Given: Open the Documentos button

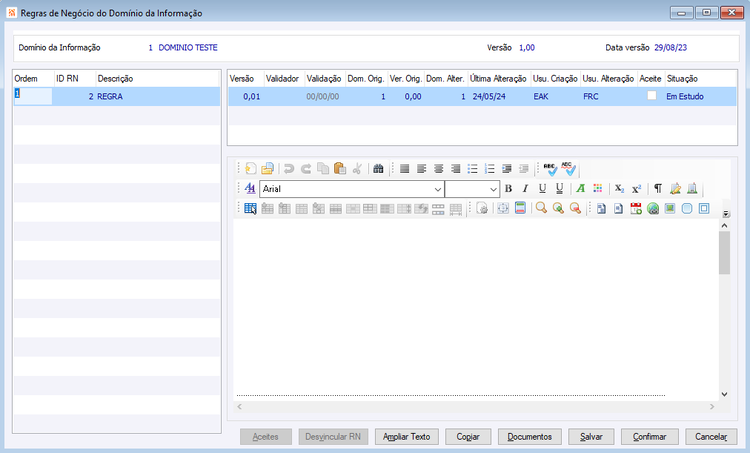Looking at the screenshot, I should click(x=529, y=436).
